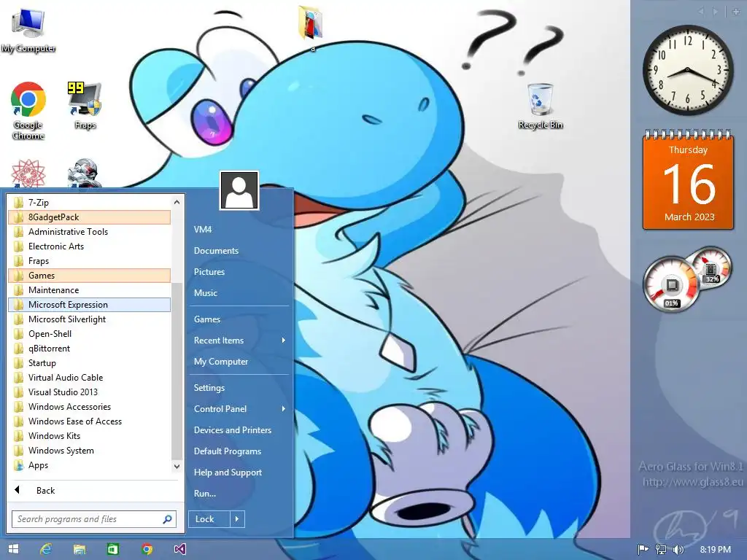Open Help and Support
The height and width of the screenshot is (560, 747).
click(x=228, y=472)
